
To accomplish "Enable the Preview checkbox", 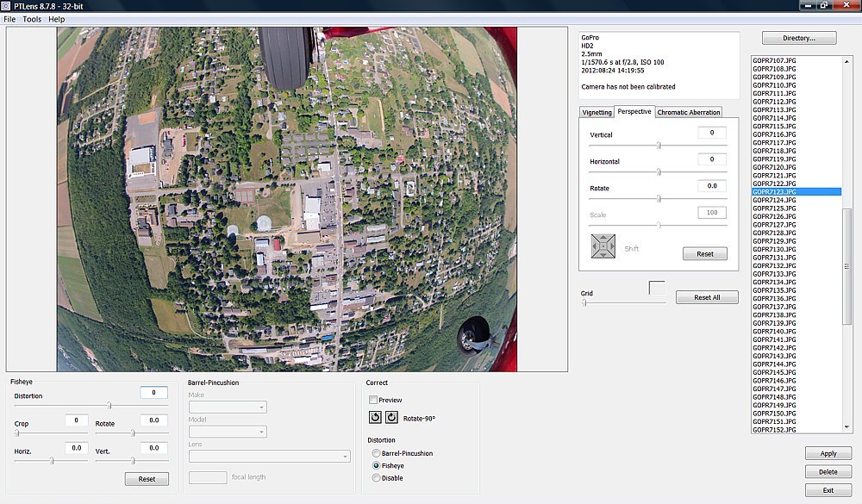I will pyautogui.click(x=373, y=400).
